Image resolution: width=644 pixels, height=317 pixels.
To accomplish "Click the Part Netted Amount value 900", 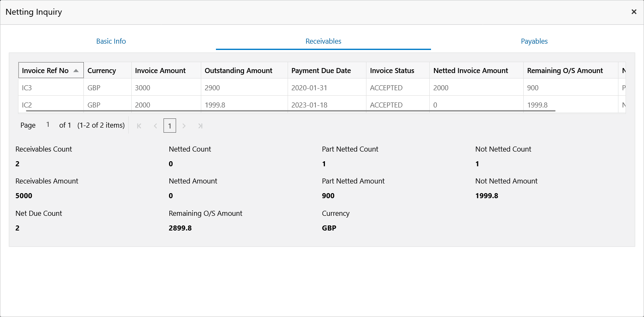I will 328,196.
